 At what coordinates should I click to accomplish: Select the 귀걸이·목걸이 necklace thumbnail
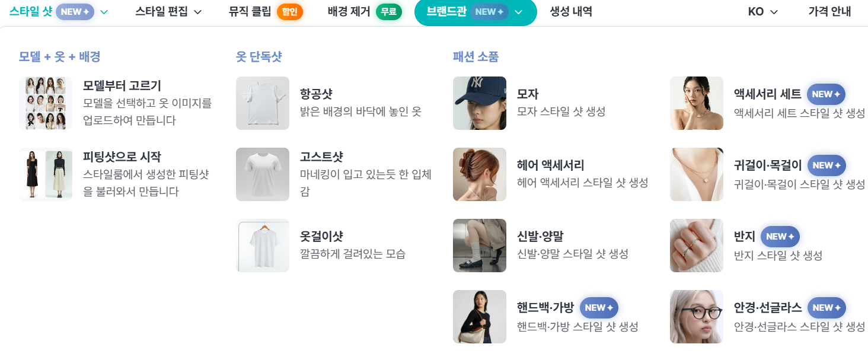pos(697,174)
